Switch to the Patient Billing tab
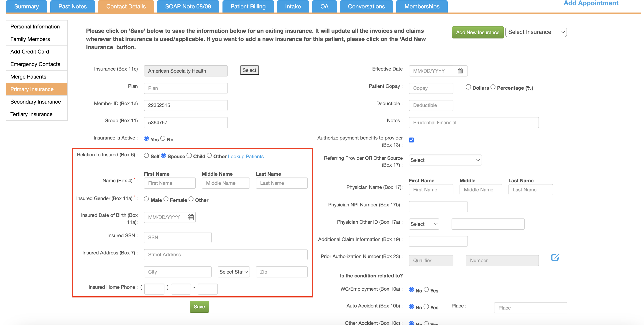Viewport: 644px width, 325px height. (248, 7)
